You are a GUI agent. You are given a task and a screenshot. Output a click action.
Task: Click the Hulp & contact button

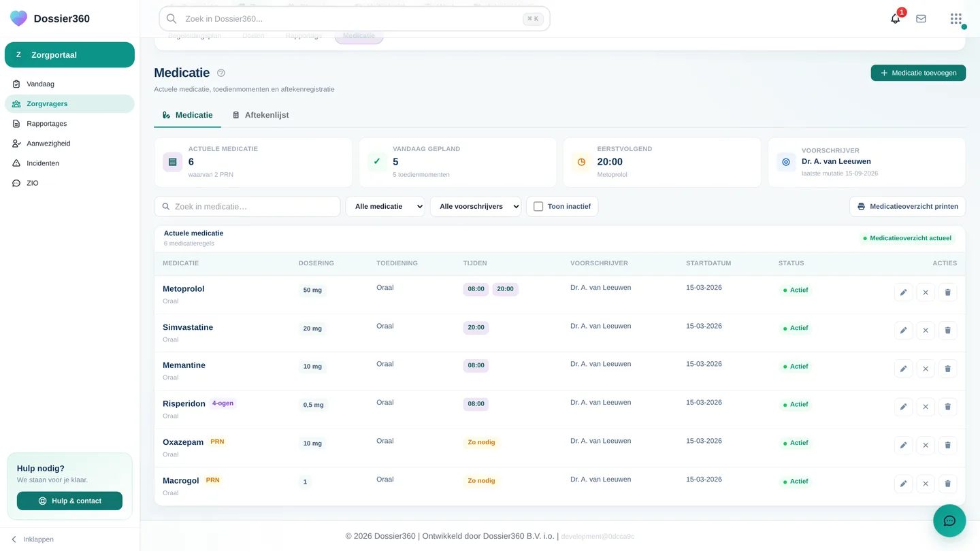click(x=69, y=501)
